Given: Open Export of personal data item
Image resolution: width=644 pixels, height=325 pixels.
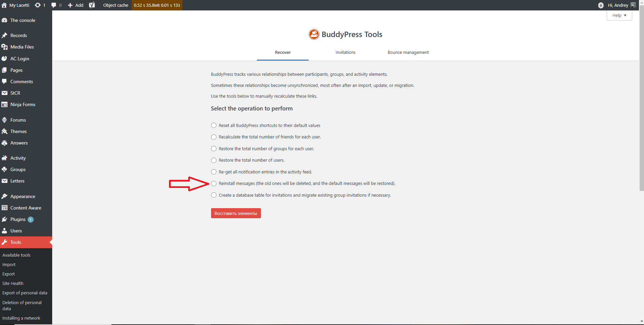Looking at the screenshot, I should pyautogui.click(x=25, y=293).
